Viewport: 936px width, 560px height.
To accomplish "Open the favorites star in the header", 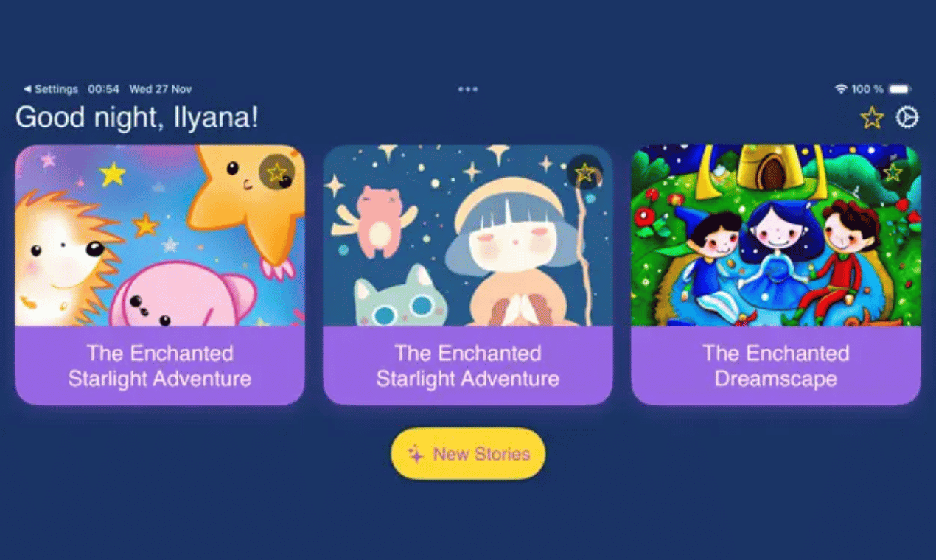I will (872, 118).
